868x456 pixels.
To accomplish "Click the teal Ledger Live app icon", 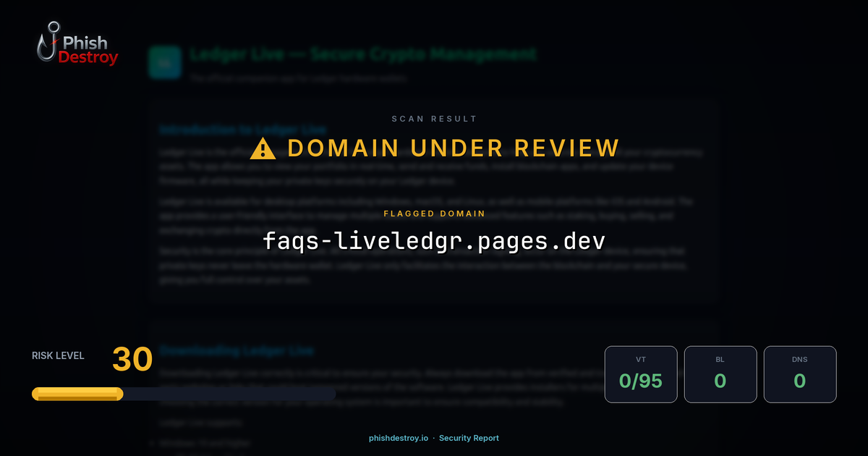I will tap(165, 62).
